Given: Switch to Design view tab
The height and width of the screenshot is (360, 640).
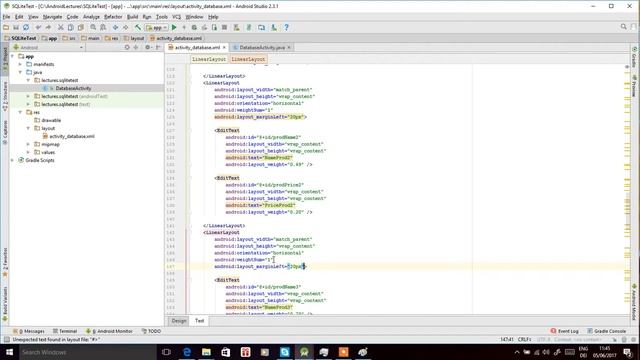Looking at the screenshot, I should tap(179, 321).
